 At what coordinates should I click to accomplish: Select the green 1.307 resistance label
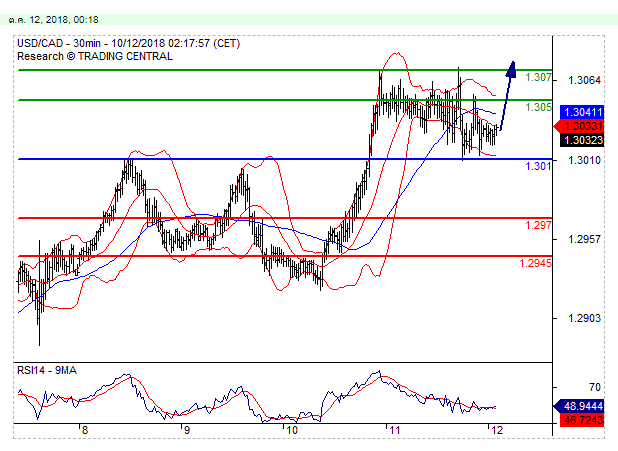point(538,77)
